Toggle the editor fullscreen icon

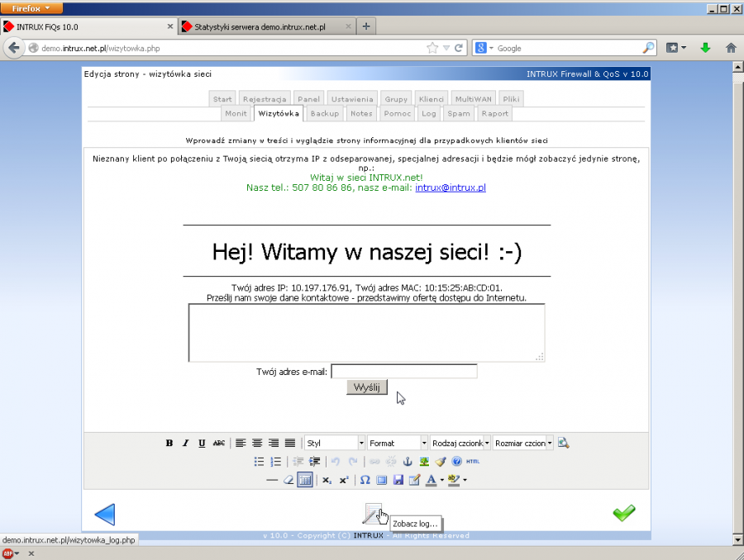[x=381, y=480]
